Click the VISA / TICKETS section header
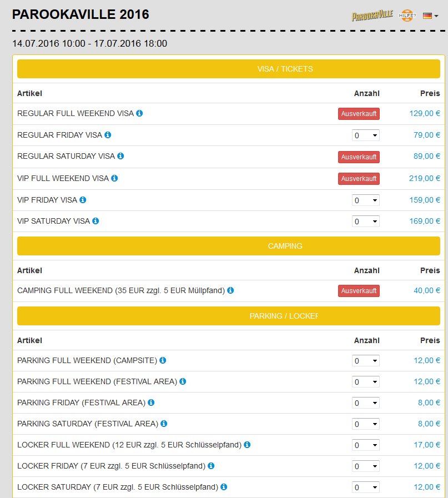The height and width of the screenshot is (498, 448). coord(229,69)
